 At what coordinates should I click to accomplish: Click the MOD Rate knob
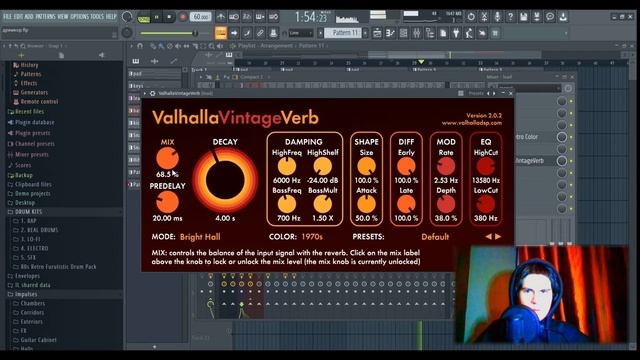pyautogui.click(x=446, y=167)
